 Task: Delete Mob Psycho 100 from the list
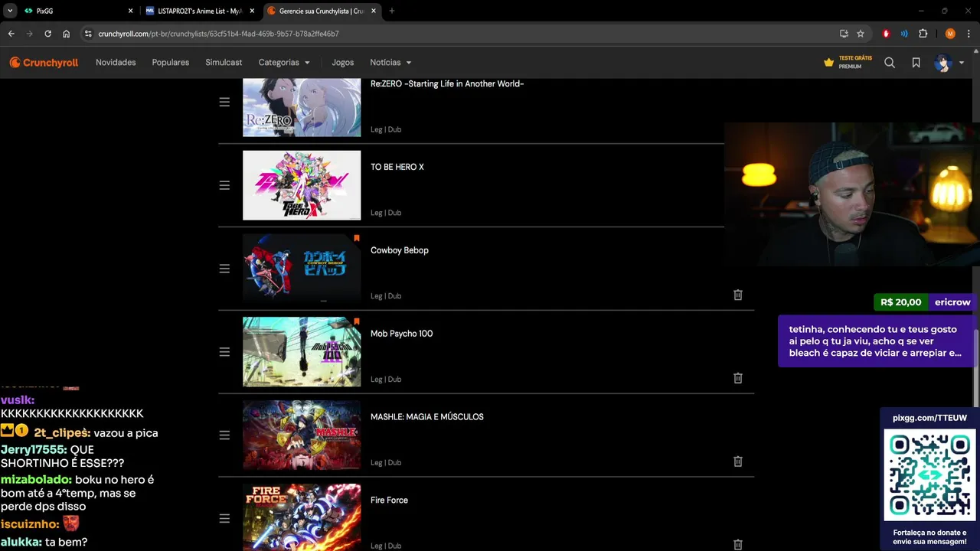(738, 378)
